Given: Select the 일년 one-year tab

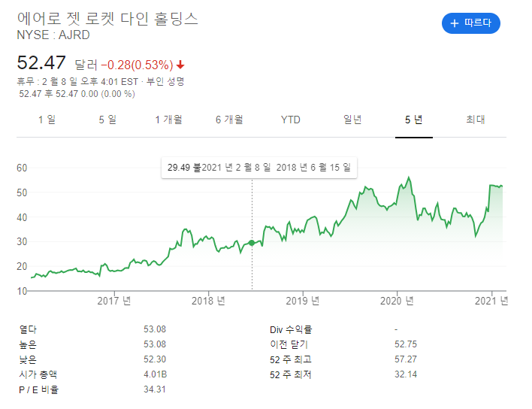Looking at the screenshot, I should pyautogui.click(x=352, y=120).
